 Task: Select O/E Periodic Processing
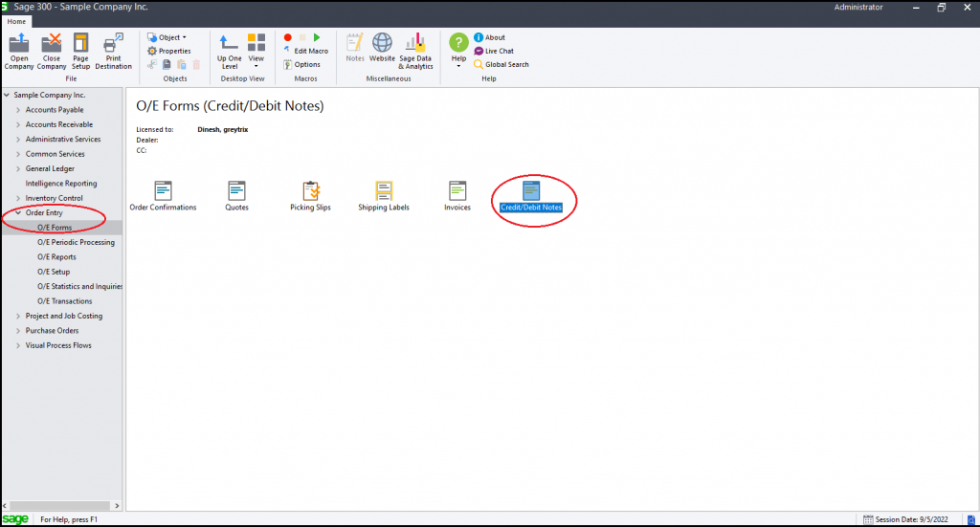(76, 242)
